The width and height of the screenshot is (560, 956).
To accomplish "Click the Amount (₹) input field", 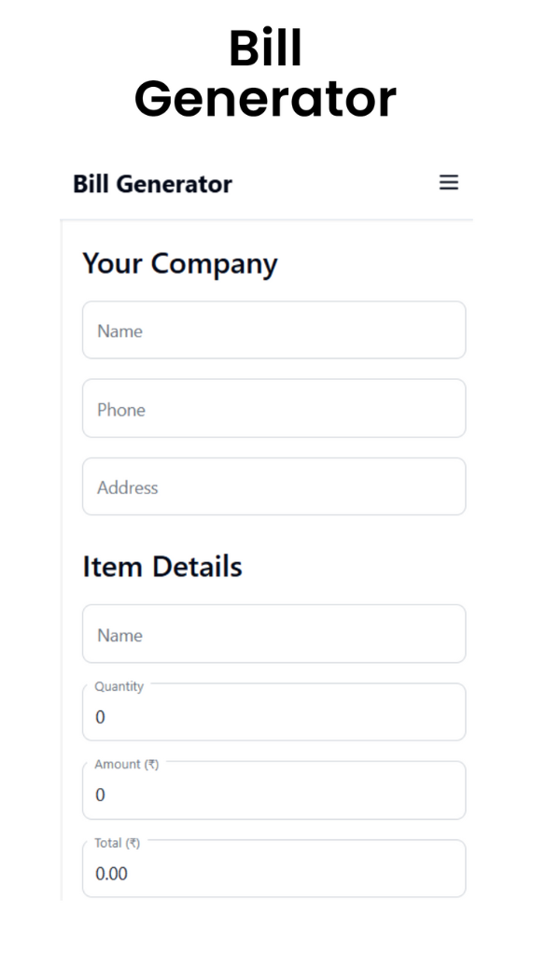I will point(273,794).
